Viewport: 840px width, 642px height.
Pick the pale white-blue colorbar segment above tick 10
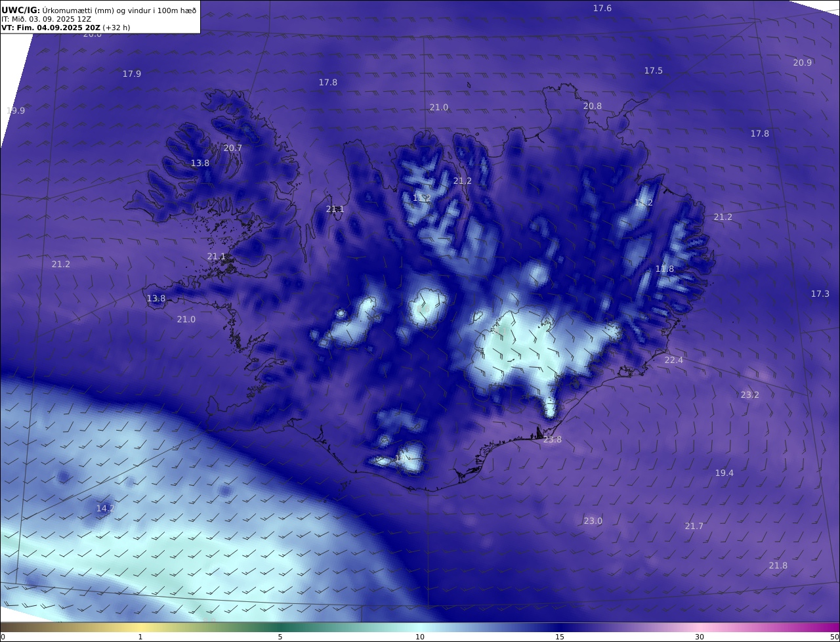[x=420, y=627]
